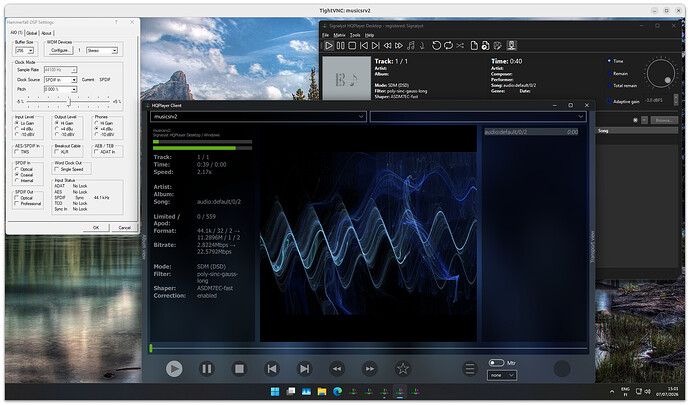Click the Configure... button
Viewport: 690px width, 405px height.
pos(60,50)
